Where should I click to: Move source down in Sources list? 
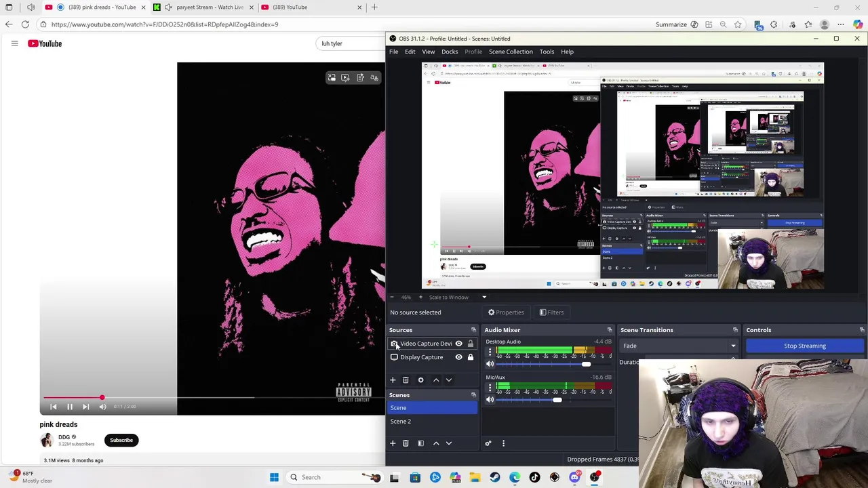tap(448, 380)
